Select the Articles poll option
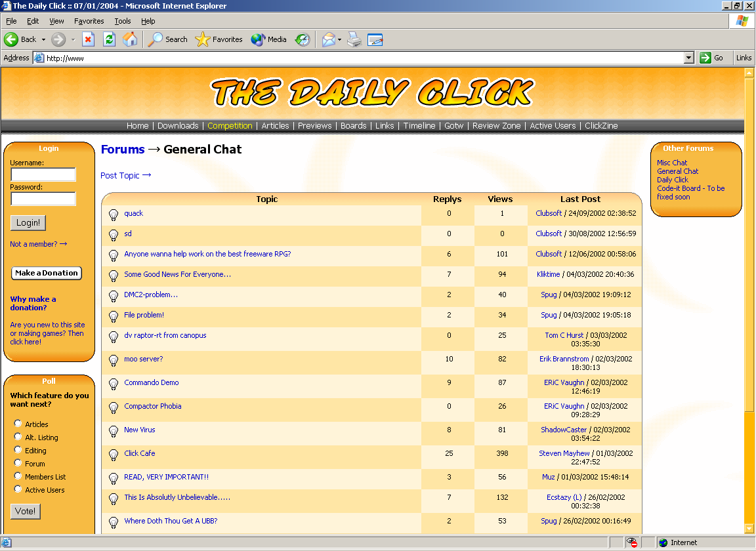This screenshot has width=756, height=551. pos(18,423)
